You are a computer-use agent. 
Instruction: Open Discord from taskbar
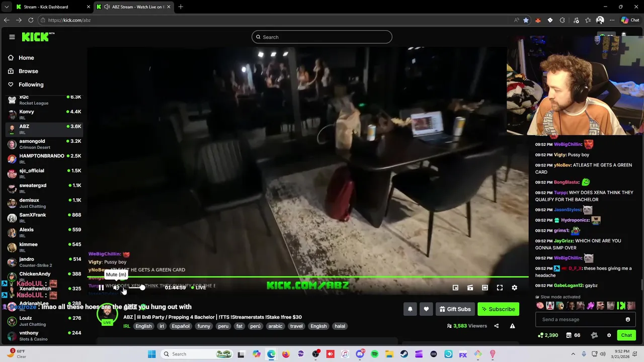(360, 354)
